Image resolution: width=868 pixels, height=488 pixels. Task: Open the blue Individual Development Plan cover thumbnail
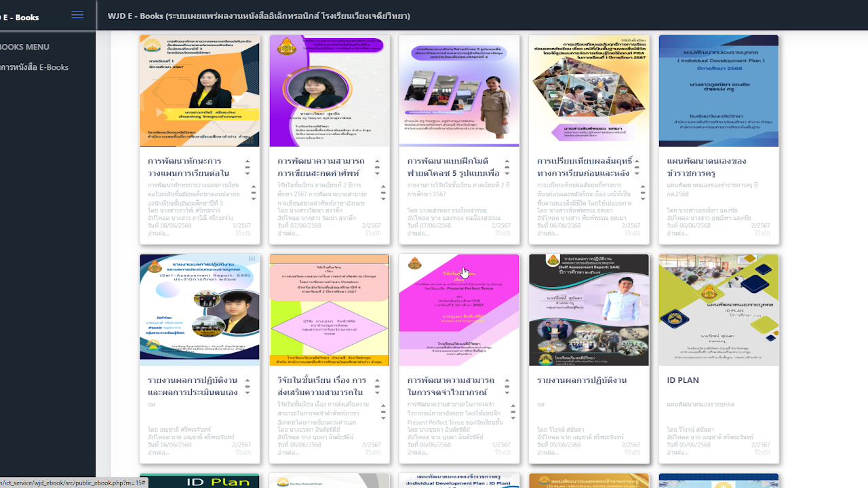point(719,91)
